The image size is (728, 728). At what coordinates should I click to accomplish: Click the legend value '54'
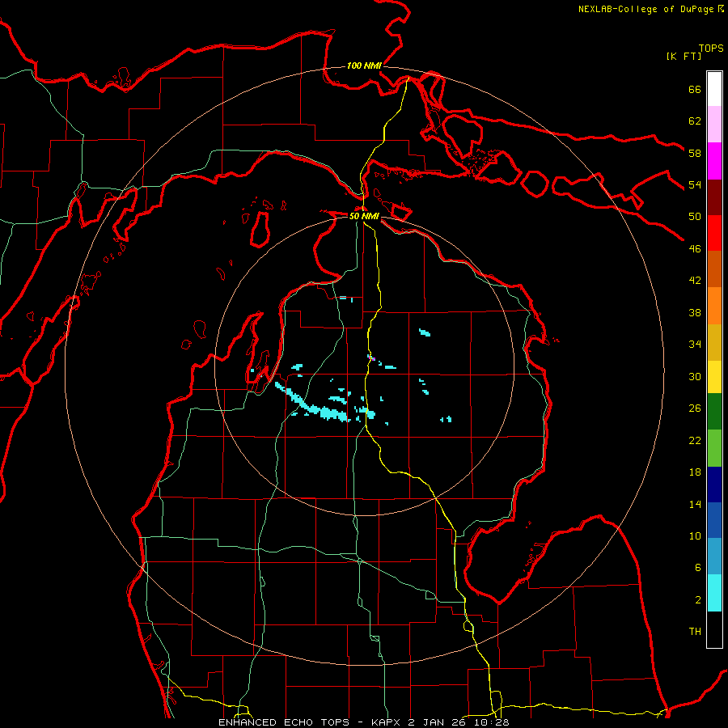(695, 185)
